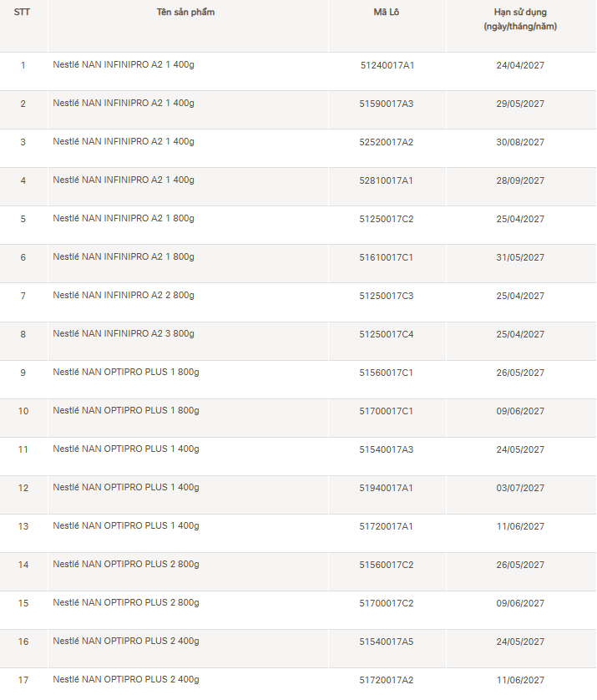Image resolution: width=597 pixels, height=700 pixels.
Task: Click the expiry date 03/07/2027
Action: [x=520, y=488]
